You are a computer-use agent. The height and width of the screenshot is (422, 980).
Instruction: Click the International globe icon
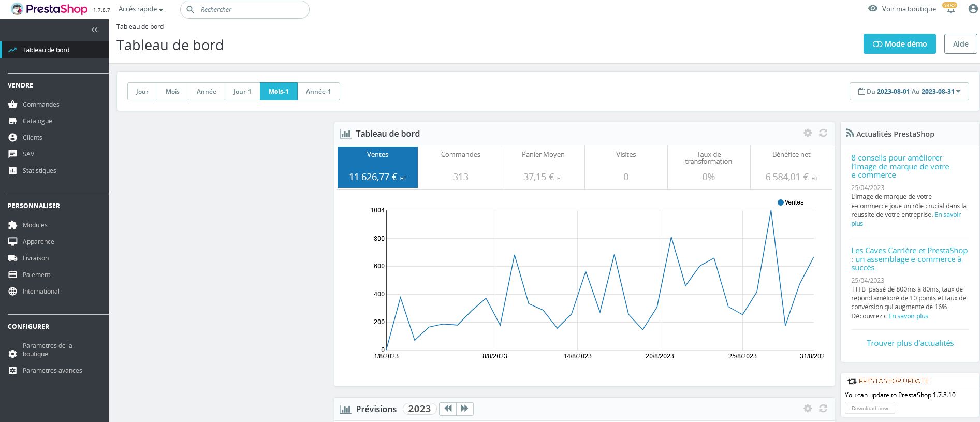[13, 292]
